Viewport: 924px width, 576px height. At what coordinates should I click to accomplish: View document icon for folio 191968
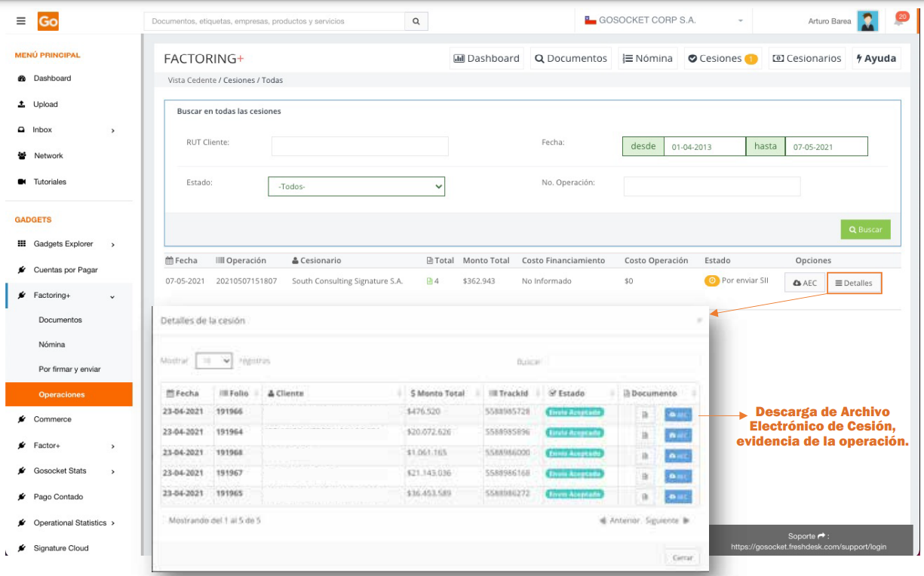645,456
